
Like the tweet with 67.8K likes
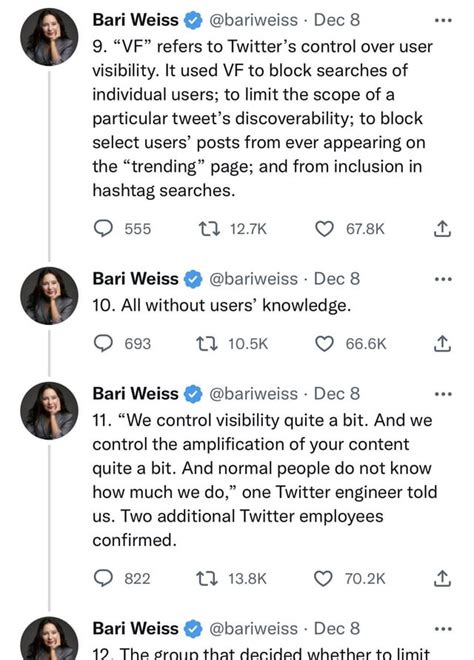point(324,229)
